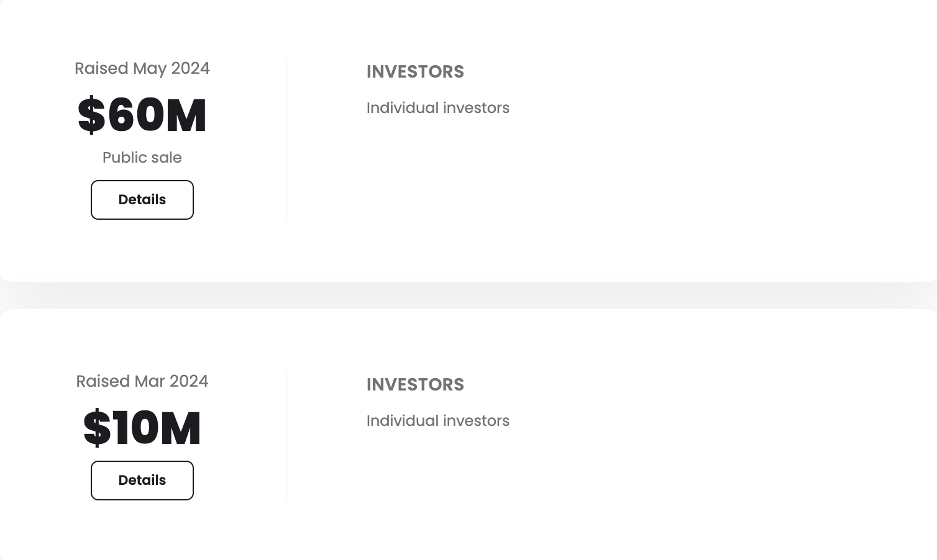
Task: Click the dollar sign in $60M
Action: click(x=91, y=115)
